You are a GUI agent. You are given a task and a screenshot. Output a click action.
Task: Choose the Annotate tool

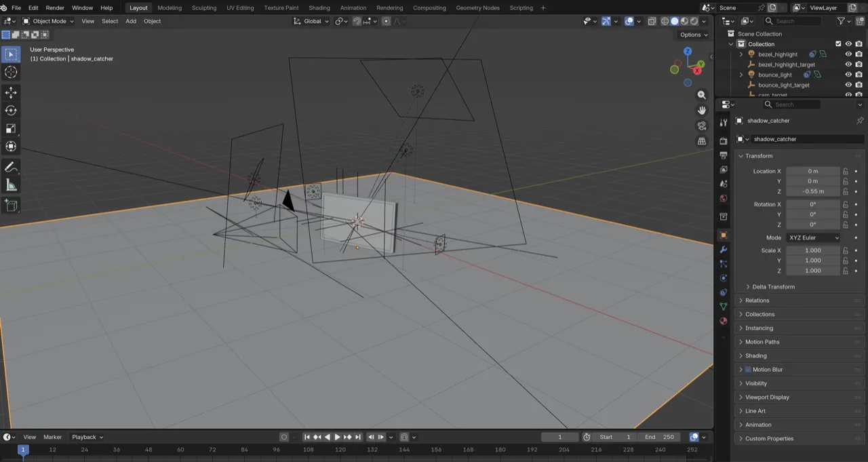coord(11,168)
